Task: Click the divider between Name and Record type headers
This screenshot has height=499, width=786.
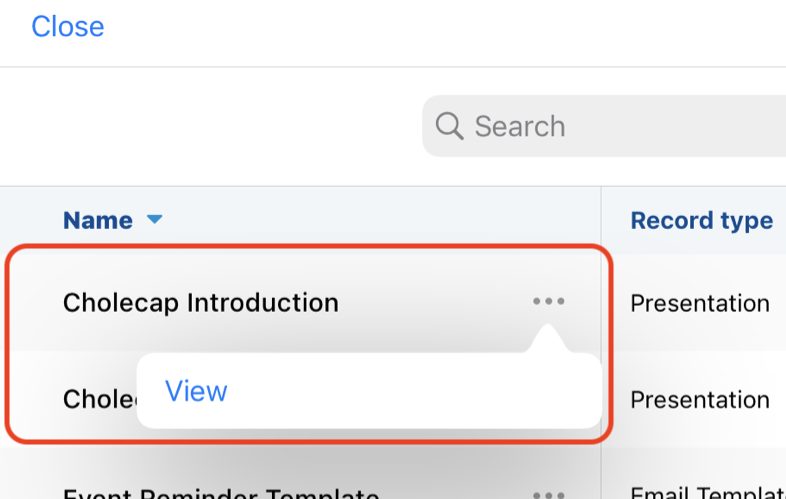Action: click(601, 220)
